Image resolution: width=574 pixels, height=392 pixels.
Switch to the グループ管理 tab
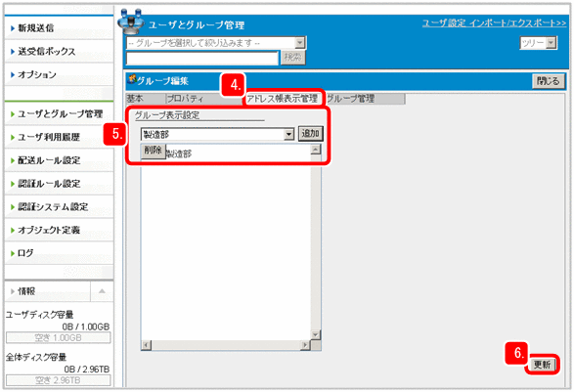pyautogui.click(x=366, y=99)
